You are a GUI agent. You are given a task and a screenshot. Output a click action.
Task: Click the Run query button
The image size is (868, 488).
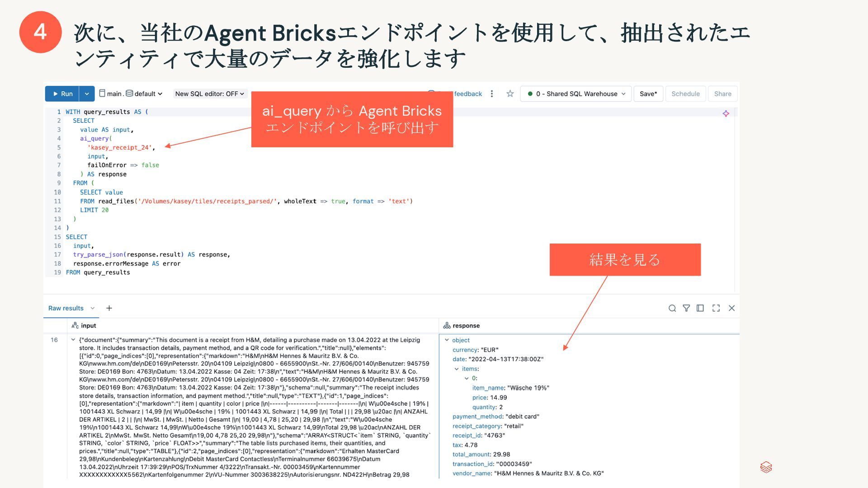tap(62, 94)
